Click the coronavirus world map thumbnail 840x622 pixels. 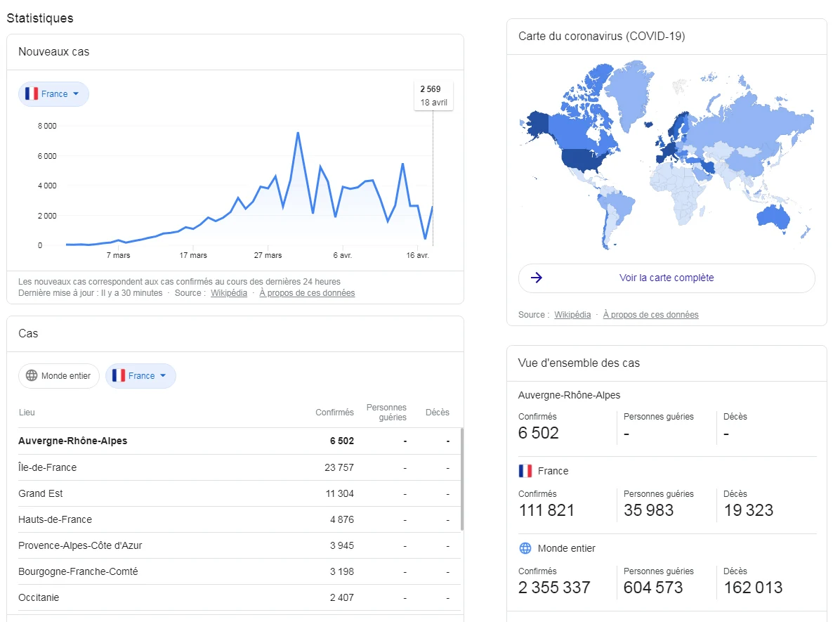tap(667, 155)
